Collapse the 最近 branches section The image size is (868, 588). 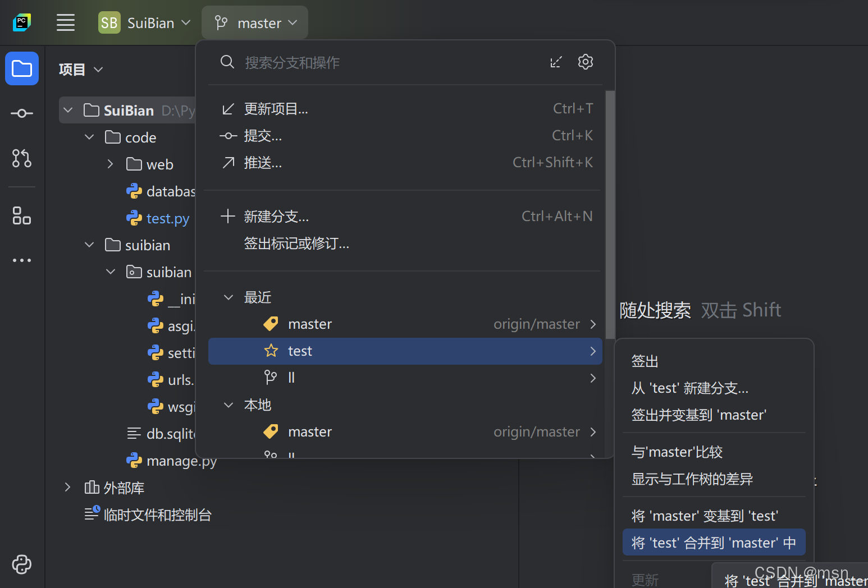point(228,297)
